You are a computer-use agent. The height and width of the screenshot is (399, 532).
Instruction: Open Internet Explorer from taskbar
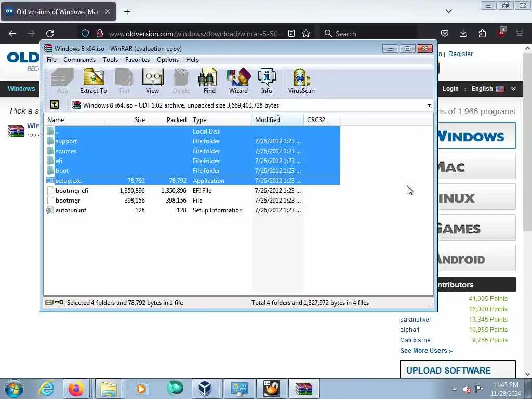[46, 389]
